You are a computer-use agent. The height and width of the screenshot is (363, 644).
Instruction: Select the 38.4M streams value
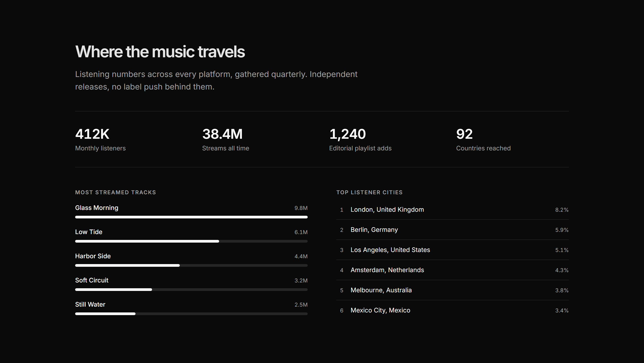(x=222, y=134)
